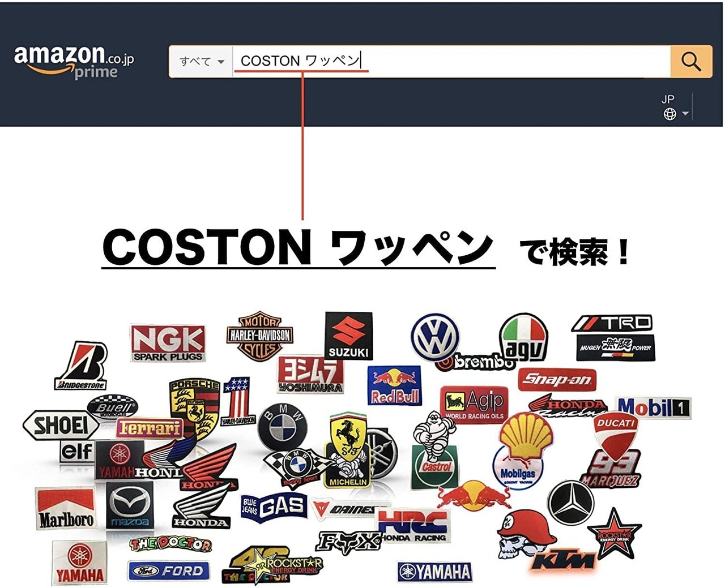Click the large COSTON ワッペン heading text

coord(298,248)
